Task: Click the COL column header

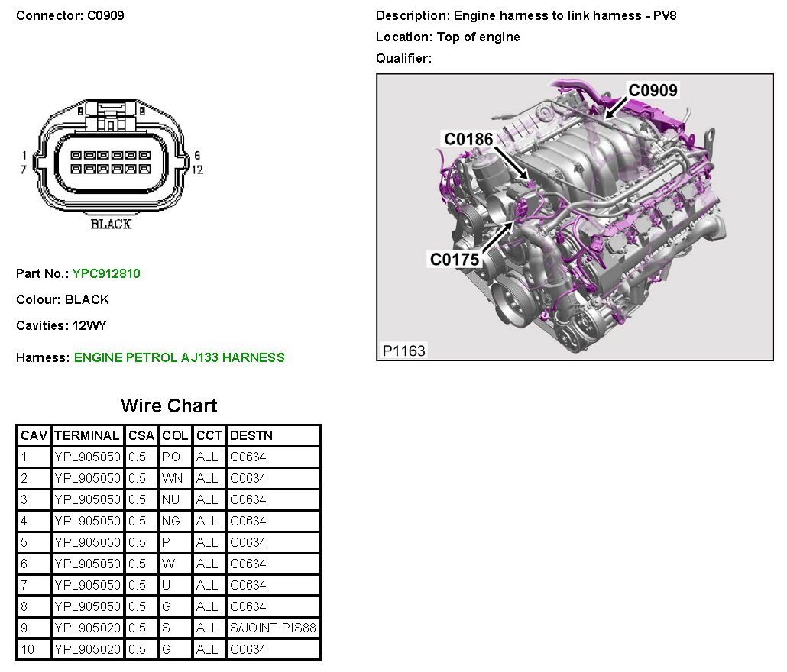Action: (x=175, y=436)
